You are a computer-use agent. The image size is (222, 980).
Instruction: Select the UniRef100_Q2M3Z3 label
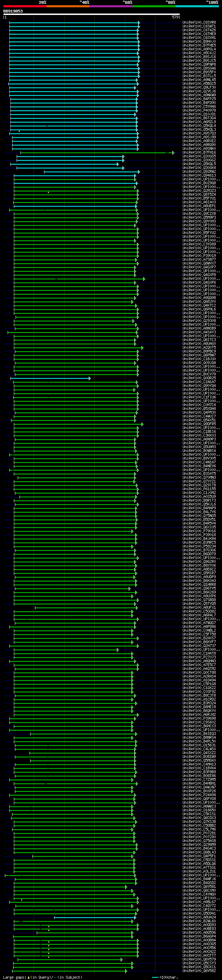(199, 191)
